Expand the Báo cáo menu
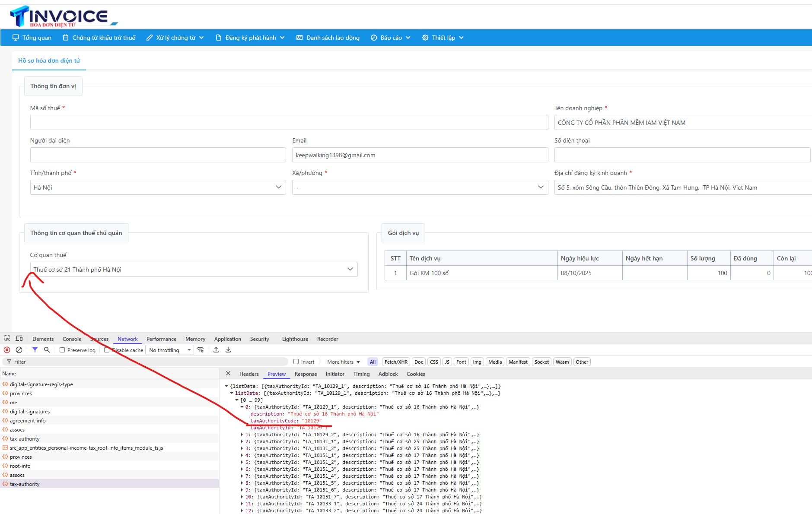 click(x=391, y=38)
